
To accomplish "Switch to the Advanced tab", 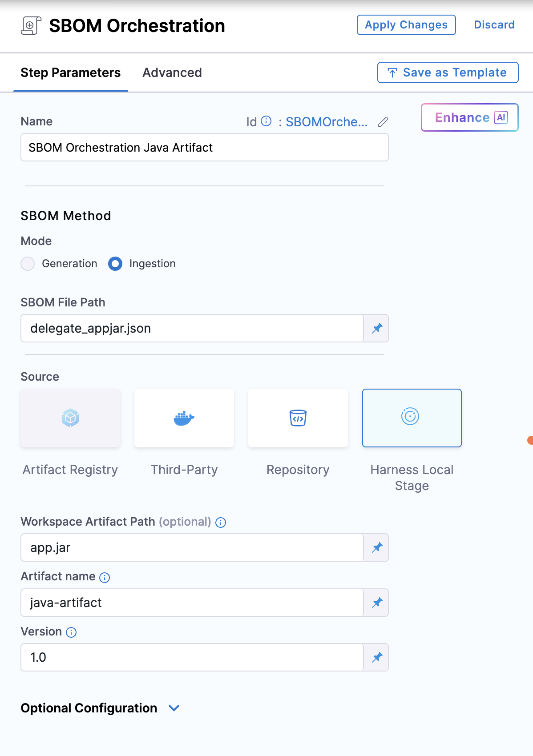I will [x=172, y=72].
